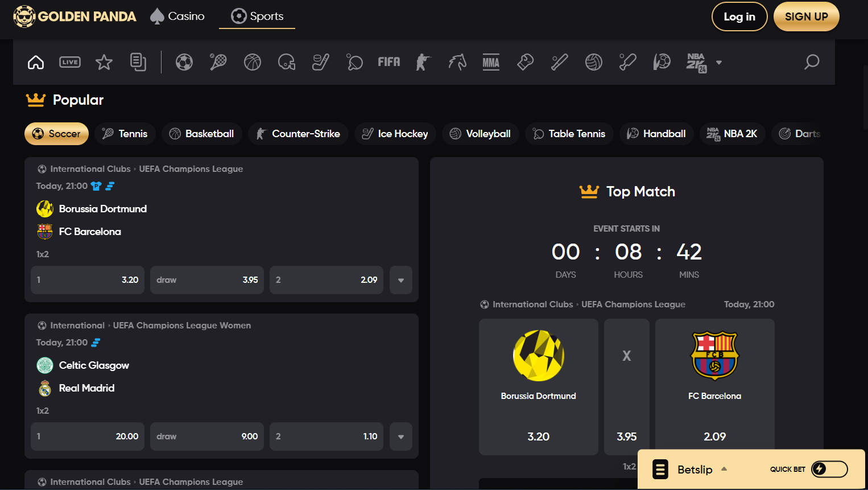Select the basketball icon in sports bar
This screenshot has height=490, width=868.
[x=253, y=62]
